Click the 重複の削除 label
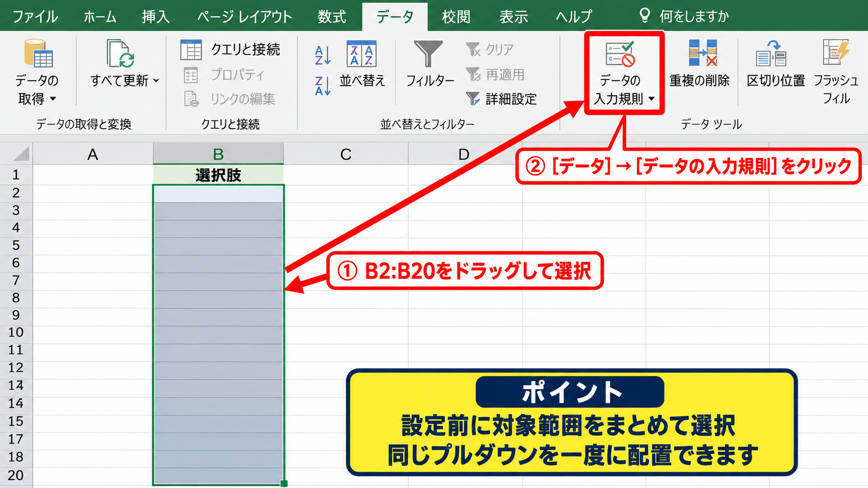868x488 pixels. (x=699, y=80)
